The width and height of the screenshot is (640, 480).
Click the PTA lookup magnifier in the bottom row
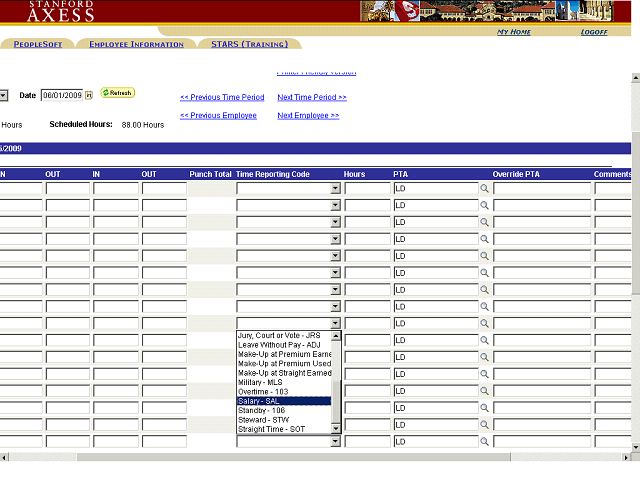pos(484,441)
